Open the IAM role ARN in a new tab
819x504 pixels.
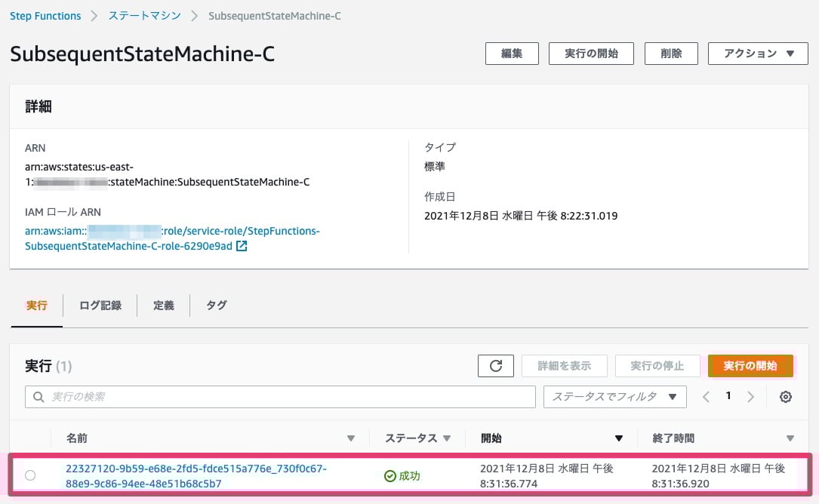click(241, 246)
